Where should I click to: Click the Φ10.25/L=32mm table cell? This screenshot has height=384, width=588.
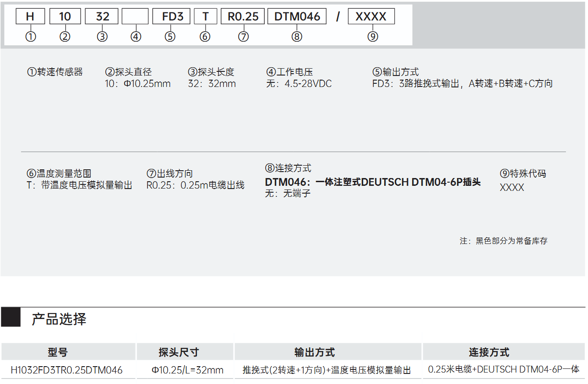pos(187,370)
